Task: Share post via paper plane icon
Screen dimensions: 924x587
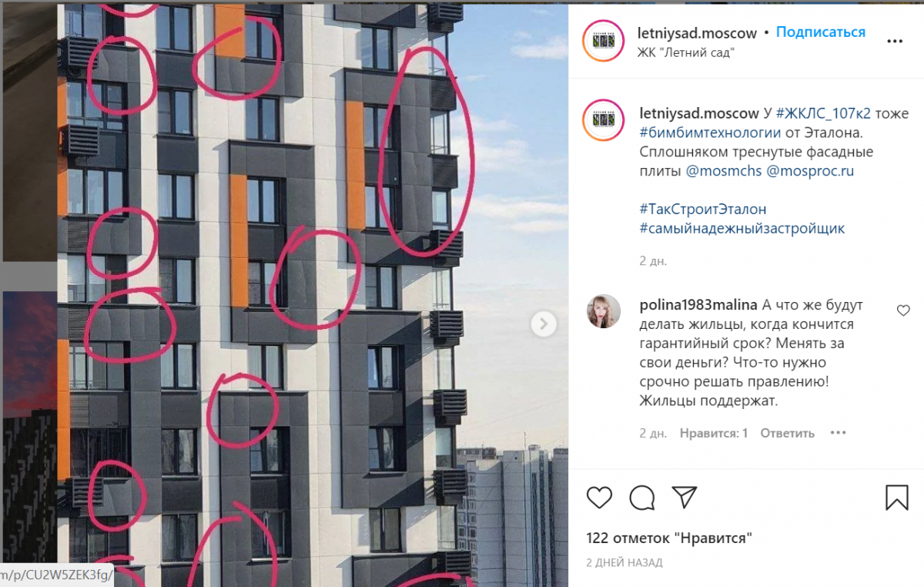Action: 684,496
